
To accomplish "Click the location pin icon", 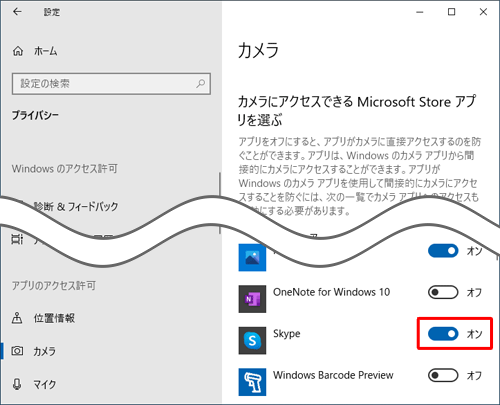I will (x=17, y=318).
